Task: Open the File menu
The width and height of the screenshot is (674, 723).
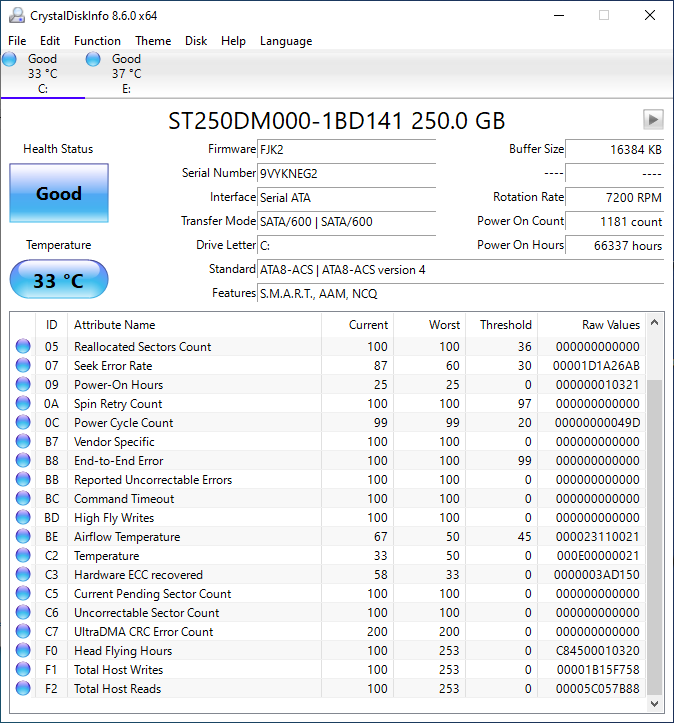Action: tap(17, 41)
